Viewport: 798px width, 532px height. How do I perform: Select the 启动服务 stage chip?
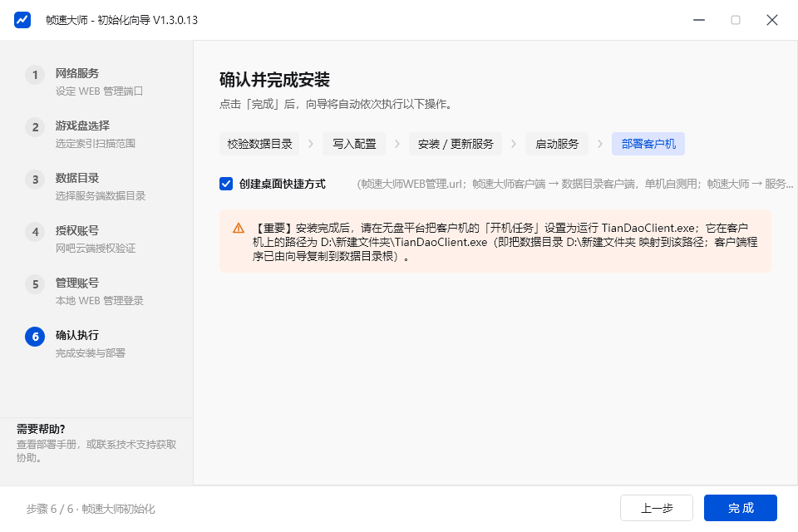pos(557,144)
